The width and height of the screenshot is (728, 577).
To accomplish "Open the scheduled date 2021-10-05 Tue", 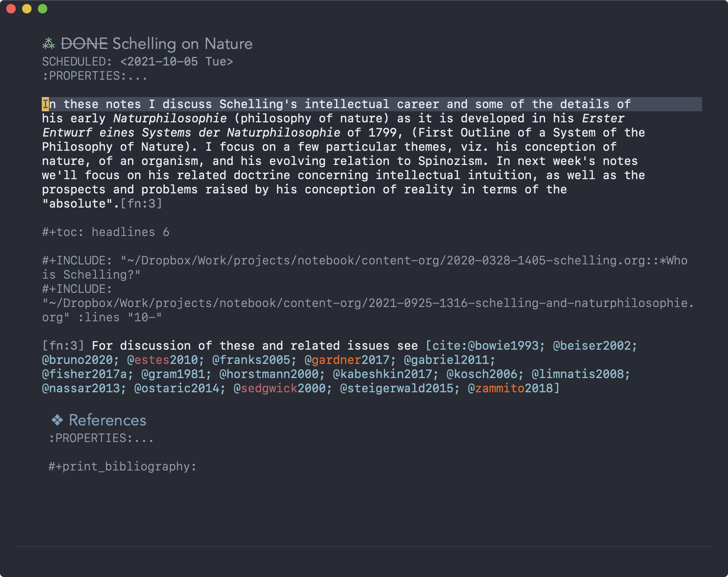I will [177, 62].
